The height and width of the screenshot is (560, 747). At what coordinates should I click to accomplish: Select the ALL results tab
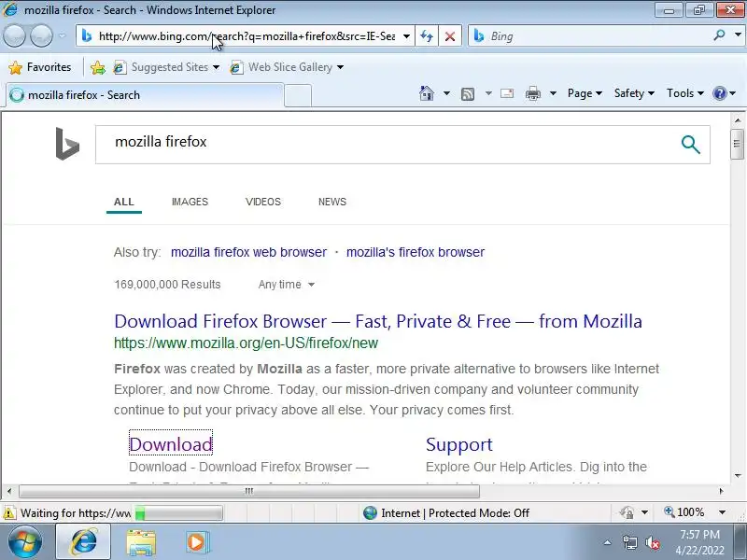click(x=124, y=202)
